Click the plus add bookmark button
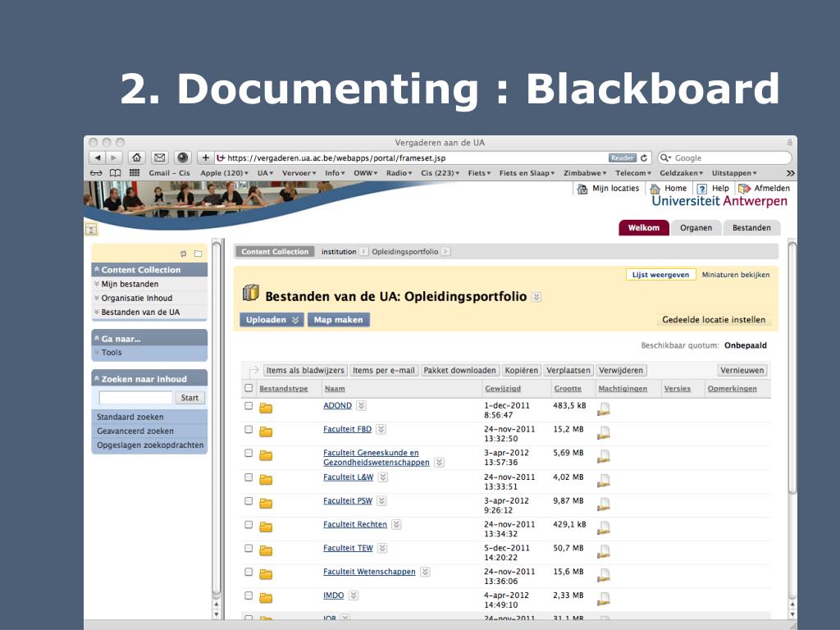 [205, 157]
